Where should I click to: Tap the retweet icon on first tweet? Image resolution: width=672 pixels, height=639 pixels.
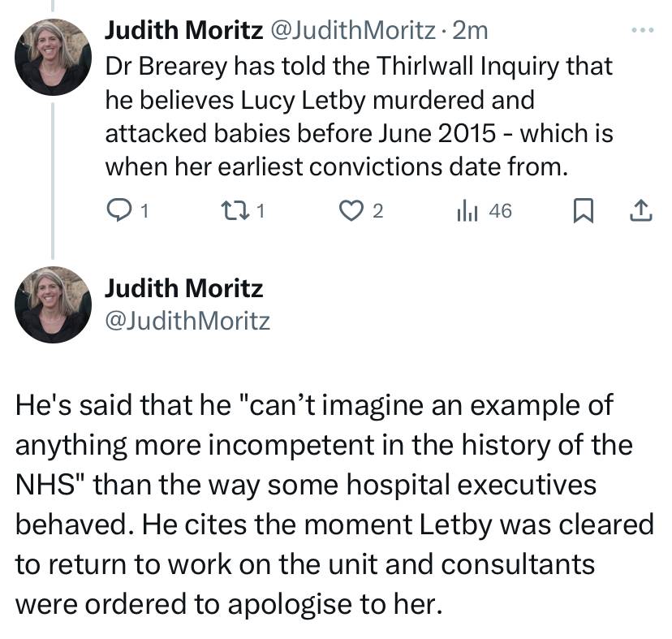click(x=235, y=210)
